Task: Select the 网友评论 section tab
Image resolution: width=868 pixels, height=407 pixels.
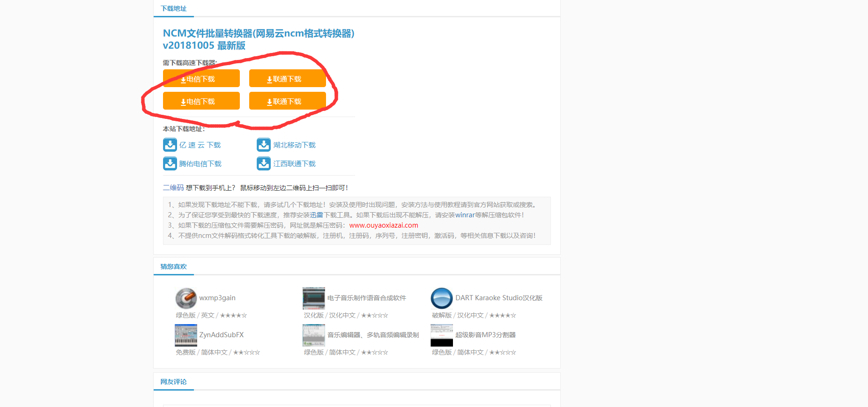Action: 174,382
